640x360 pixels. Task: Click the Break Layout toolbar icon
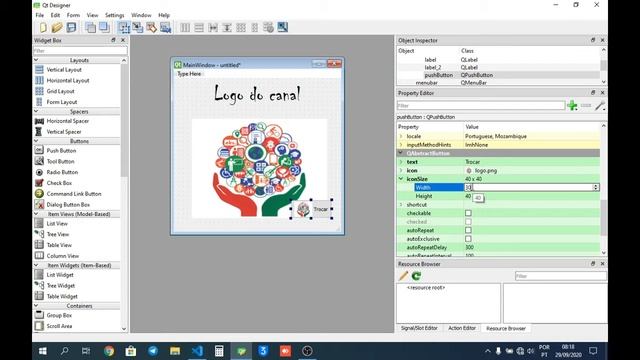268,27
